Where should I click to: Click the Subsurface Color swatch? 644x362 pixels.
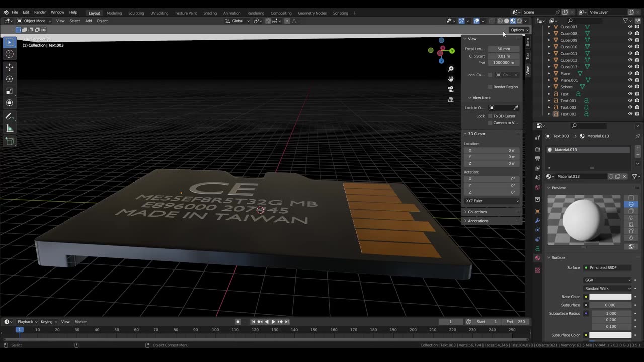pos(610,335)
